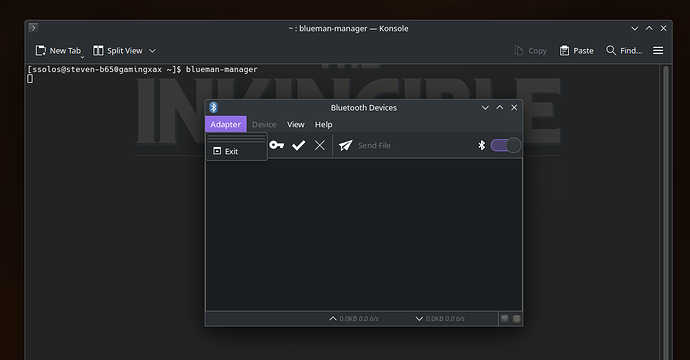Open the Help menu in Bluetooth Devices
The width and height of the screenshot is (690, 360).
pos(323,125)
